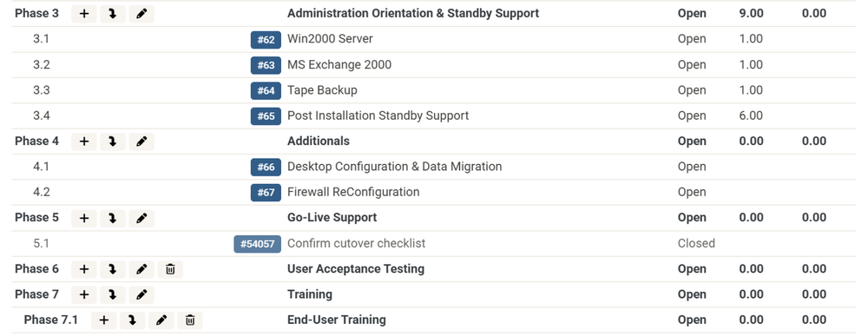Click row number 5.1
Screen dimensions: 868x336
tap(42, 244)
